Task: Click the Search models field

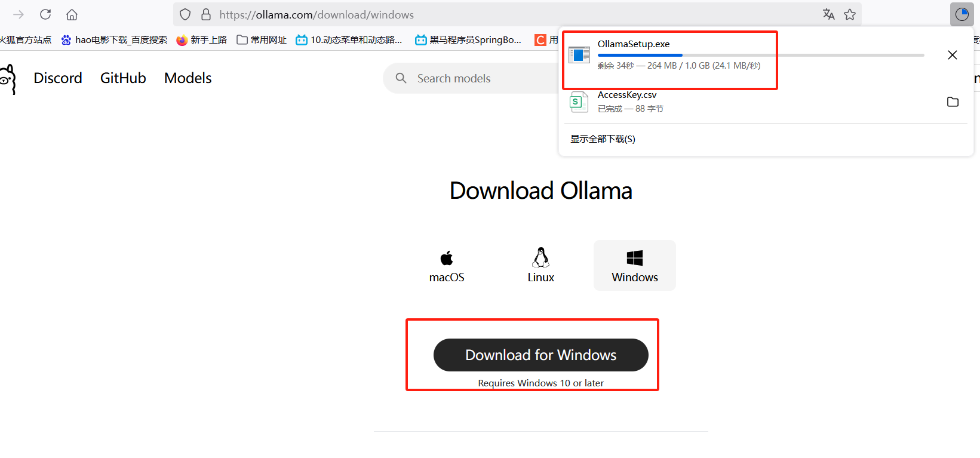Action: pyautogui.click(x=472, y=78)
